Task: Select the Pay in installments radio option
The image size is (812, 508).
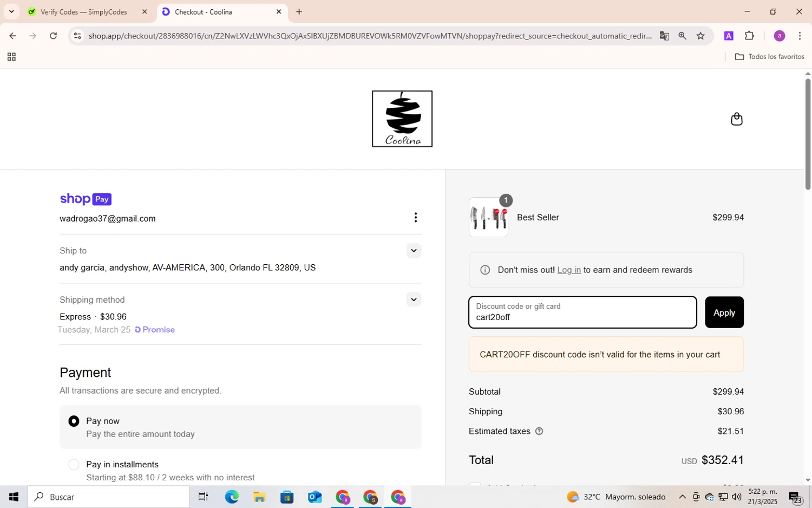Action: (74, 465)
